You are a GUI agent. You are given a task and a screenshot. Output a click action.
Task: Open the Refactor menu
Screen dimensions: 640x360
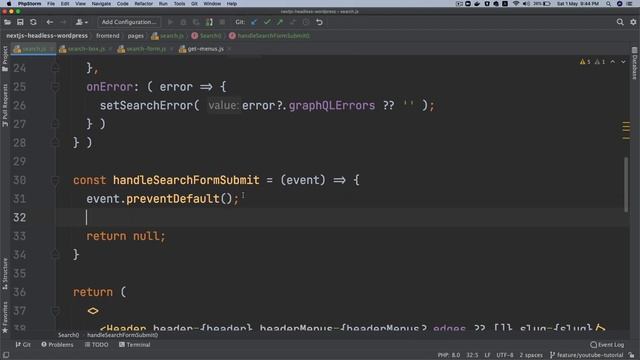coord(144,4)
